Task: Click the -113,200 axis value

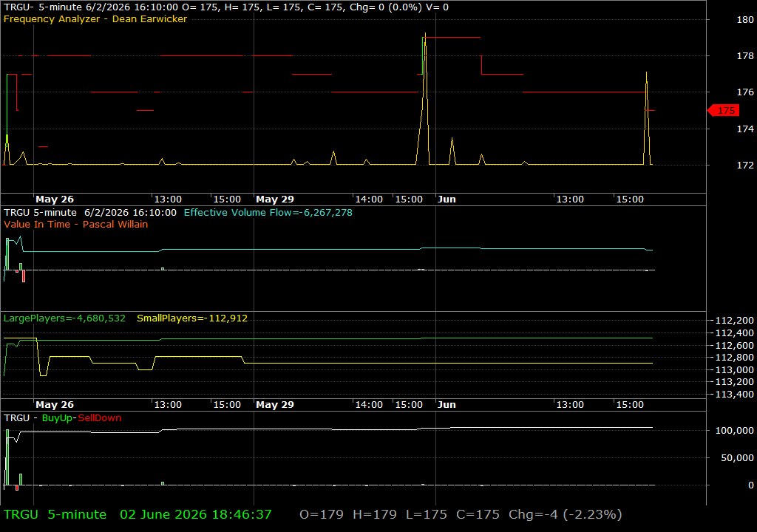Action: pyautogui.click(x=732, y=382)
